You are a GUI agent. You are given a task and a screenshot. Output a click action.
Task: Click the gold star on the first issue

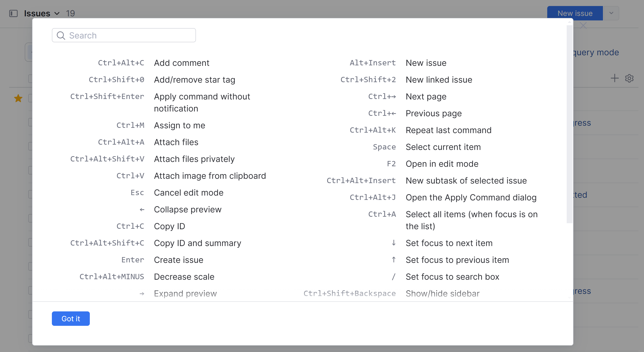coord(18,98)
